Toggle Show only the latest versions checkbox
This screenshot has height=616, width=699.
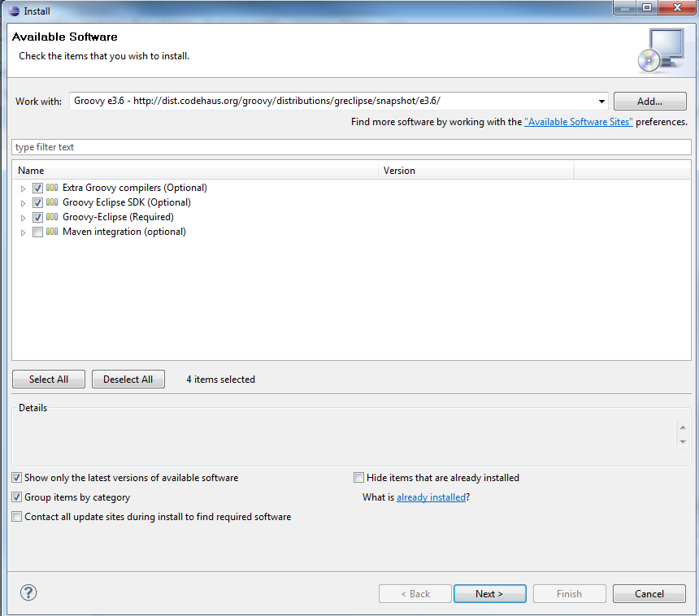17,478
